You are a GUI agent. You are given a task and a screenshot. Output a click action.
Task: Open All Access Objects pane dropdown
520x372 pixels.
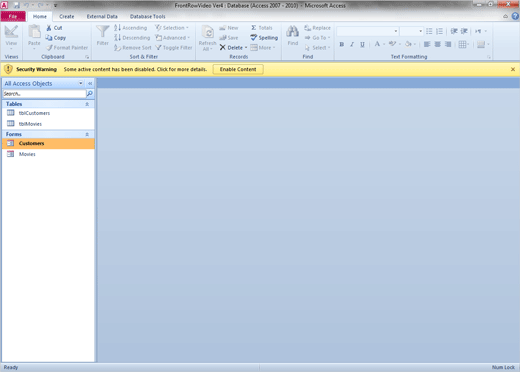pos(81,83)
